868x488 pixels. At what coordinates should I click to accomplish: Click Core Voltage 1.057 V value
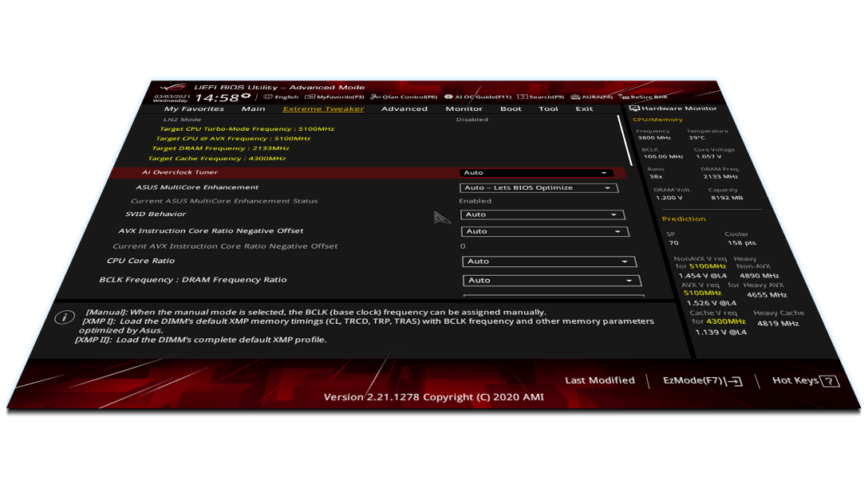click(708, 156)
